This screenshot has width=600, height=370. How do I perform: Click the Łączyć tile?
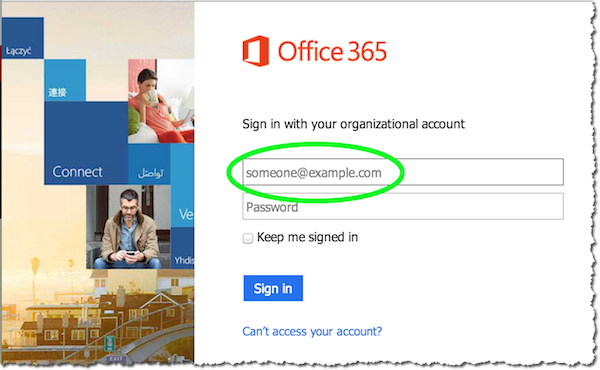tap(22, 38)
